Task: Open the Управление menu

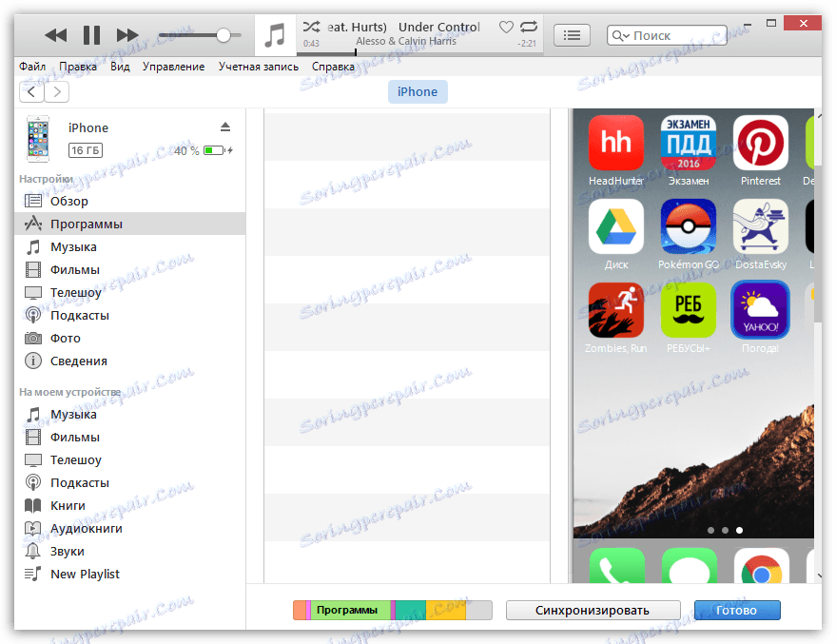Action: tap(173, 67)
